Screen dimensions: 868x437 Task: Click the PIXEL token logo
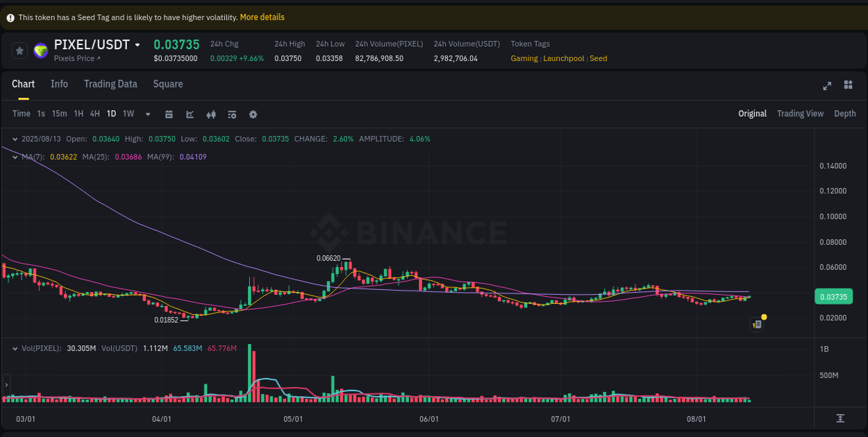40,49
